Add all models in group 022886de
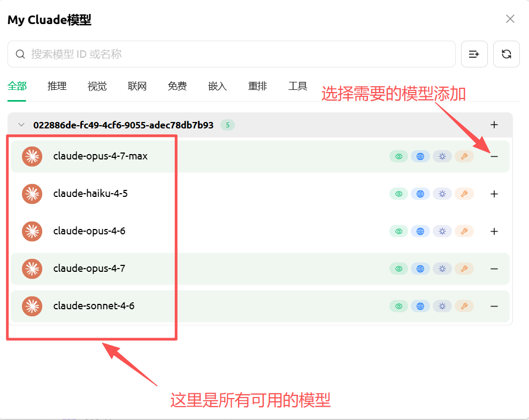This screenshot has width=529, height=420. click(x=494, y=125)
